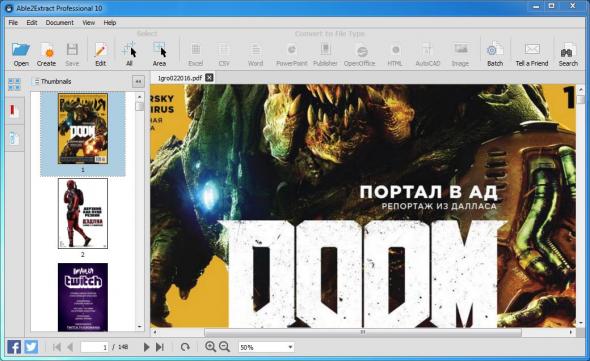This screenshot has height=361, width=590.
Task: Go to next page
Action: point(146,347)
